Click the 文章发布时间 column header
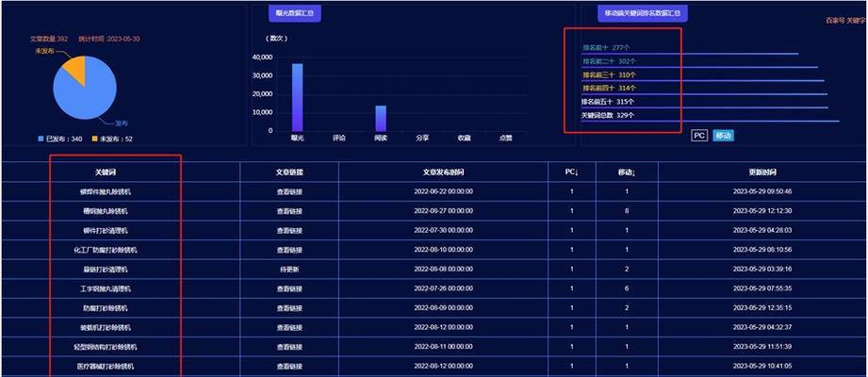Viewport: 868px width, 377px height. (443, 172)
